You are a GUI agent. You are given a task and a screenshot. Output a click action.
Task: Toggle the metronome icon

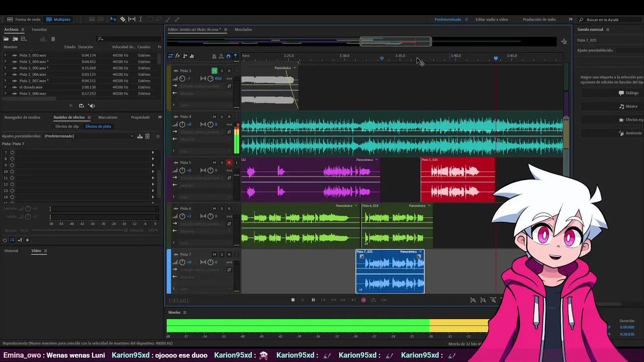(x=214, y=56)
